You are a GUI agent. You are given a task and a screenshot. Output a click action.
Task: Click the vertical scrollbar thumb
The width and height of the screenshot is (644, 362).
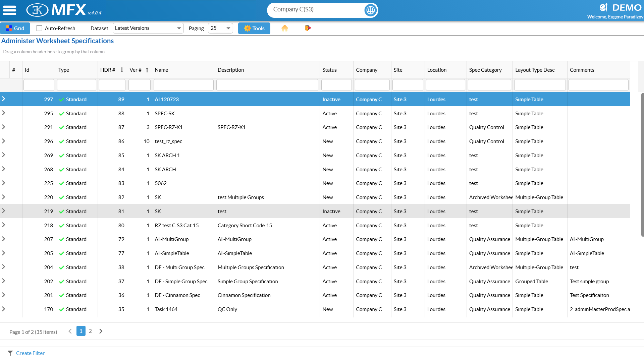[642, 164]
